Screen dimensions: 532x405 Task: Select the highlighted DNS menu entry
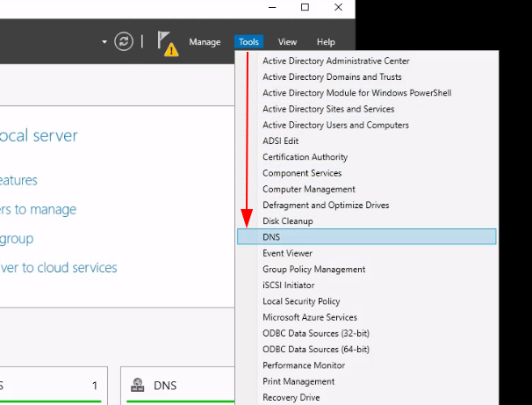tap(367, 236)
